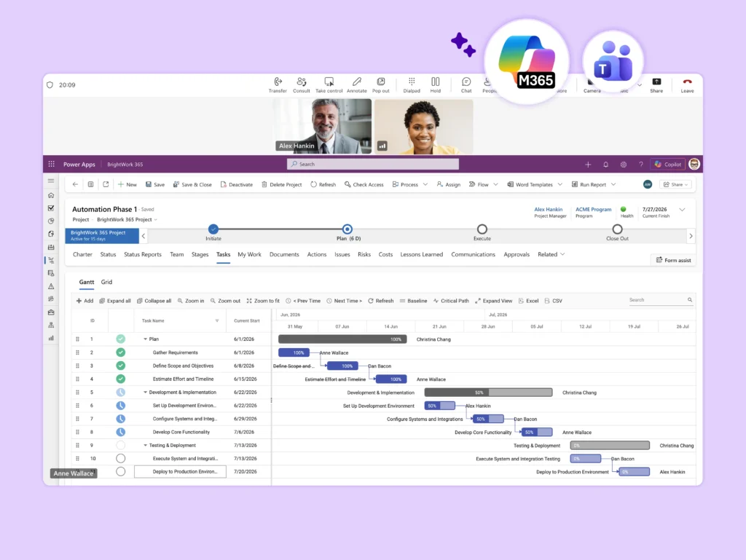This screenshot has width=746, height=560.
Task: Open the Related tab dropdown
Action: tap(563, 254)
